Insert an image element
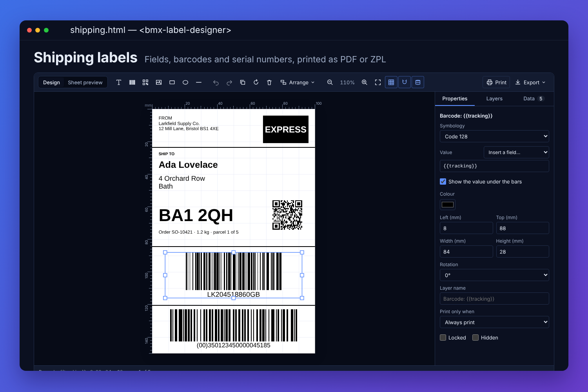The height and width of the screenshot is (392, 588). point(159,82)
